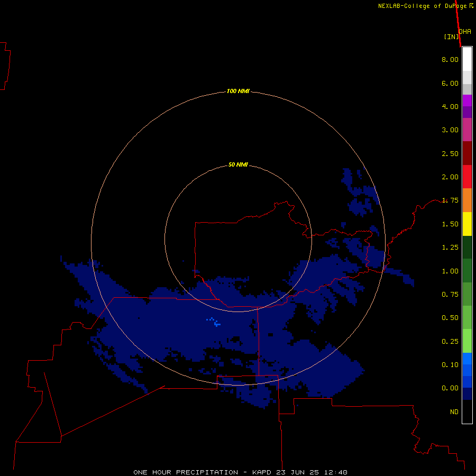Click the 2.00 legend value
The width and height of the screenshot is (476, 476).
point(450,177)
